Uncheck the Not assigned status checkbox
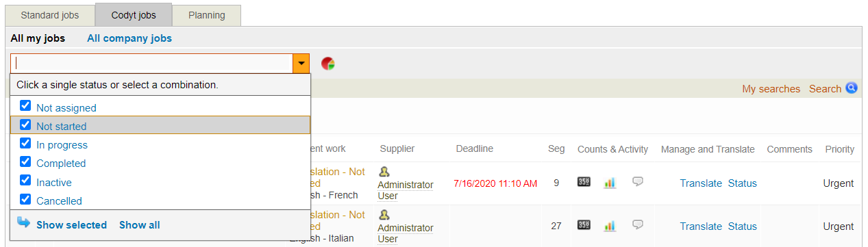The height and width of the screenshot is (247, 868). click(25, 106)
